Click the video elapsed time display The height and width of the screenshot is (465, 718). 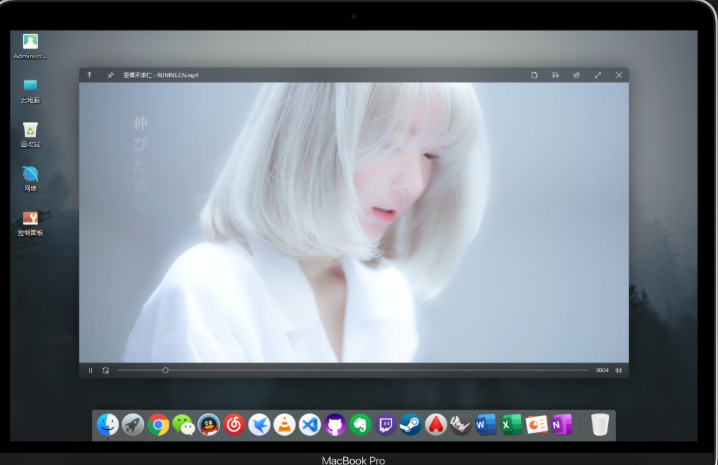click(602, 370)
